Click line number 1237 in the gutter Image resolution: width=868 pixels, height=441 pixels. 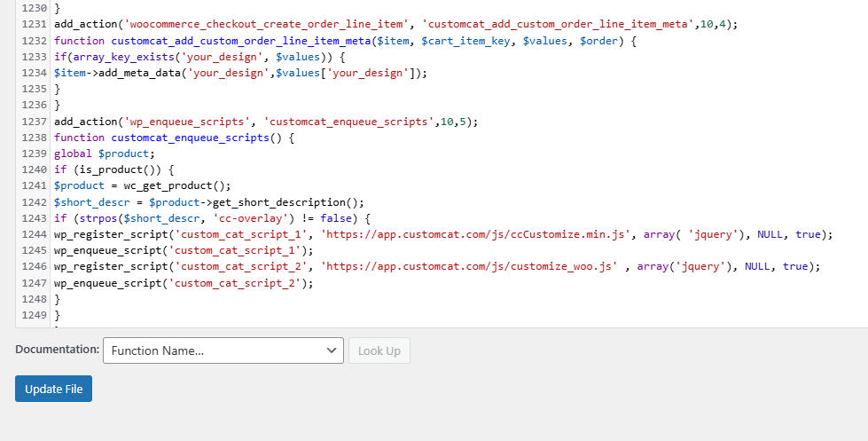click(x=34, y=122)
